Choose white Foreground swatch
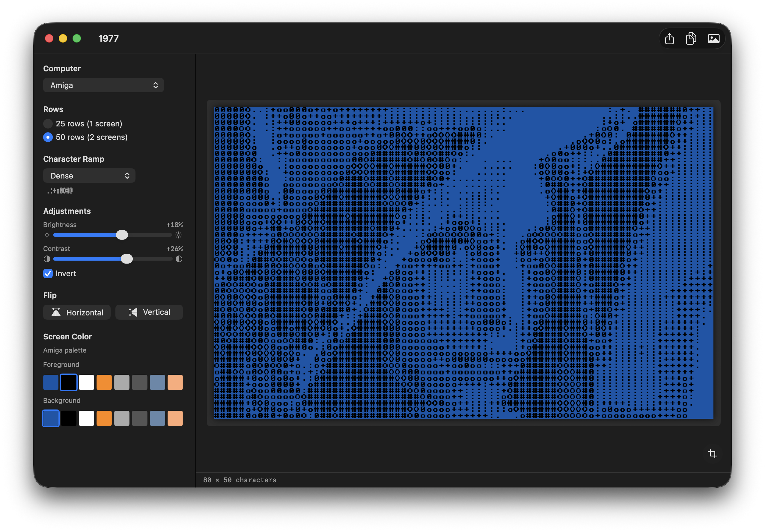 pyautogui.click(x=86, y=382)
